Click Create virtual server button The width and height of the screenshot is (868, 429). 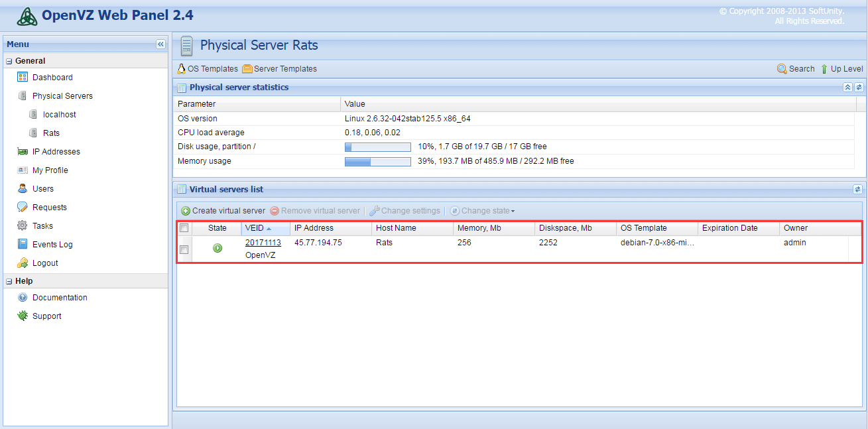pyautogui.click(x=223, y=211)
